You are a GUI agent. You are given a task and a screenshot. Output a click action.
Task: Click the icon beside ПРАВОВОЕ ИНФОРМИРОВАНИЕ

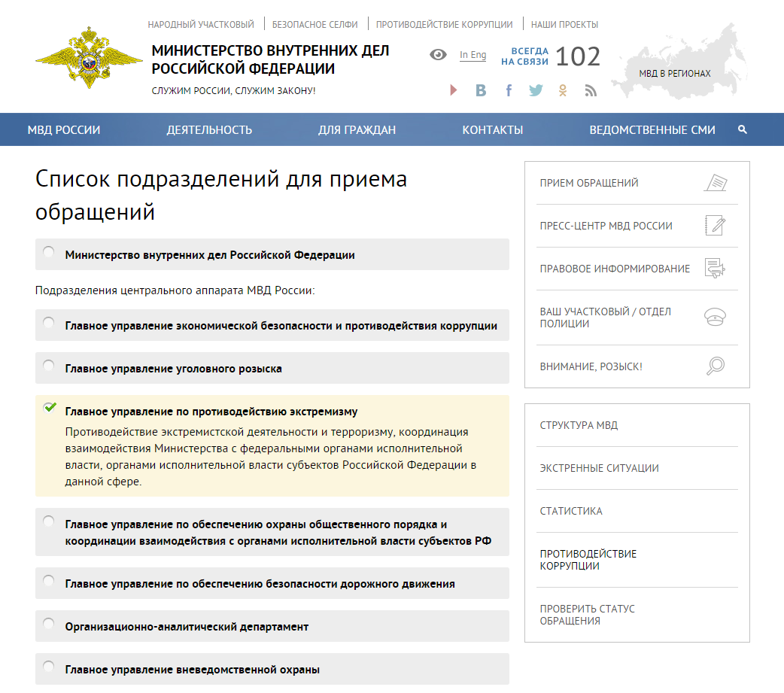coord(715,269)
